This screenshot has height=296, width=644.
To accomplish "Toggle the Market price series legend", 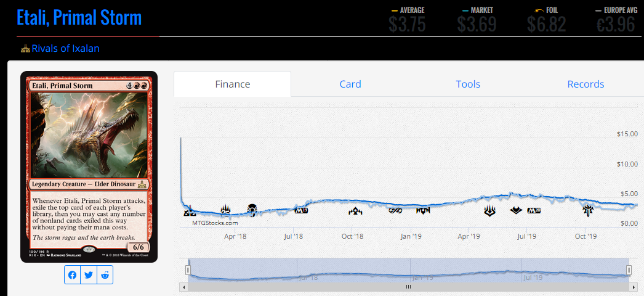I will (477, 10).
